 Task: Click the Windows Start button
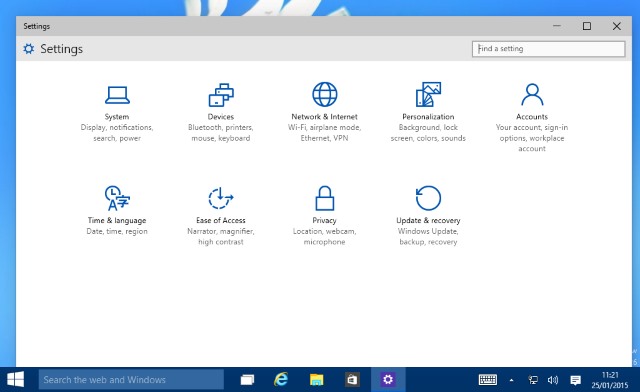point(16,379)
